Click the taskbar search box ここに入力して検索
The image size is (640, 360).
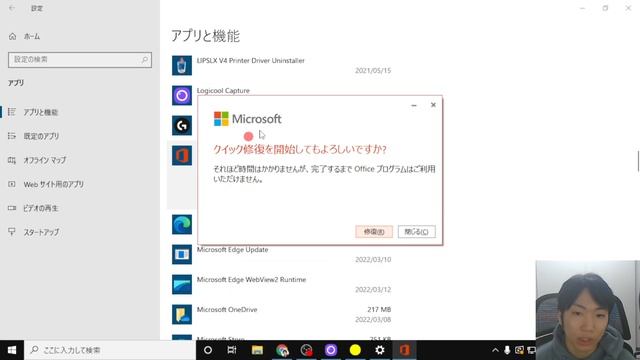[x=110, y=350]
